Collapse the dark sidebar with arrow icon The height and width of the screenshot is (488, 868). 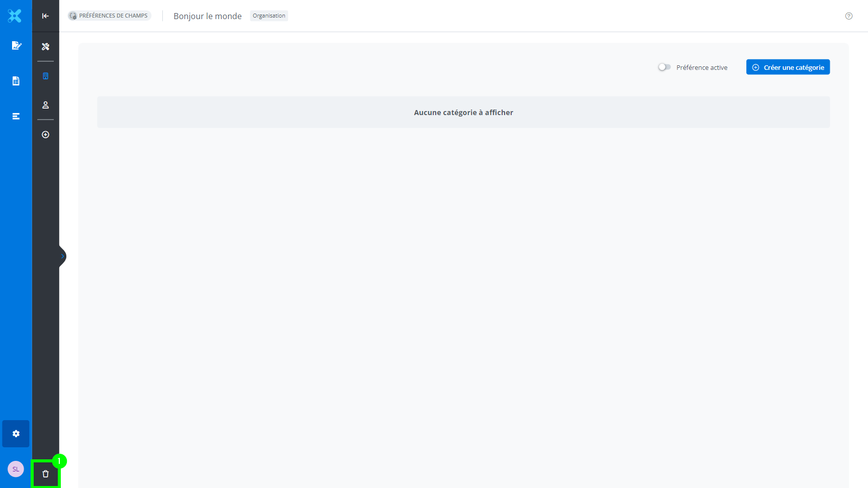click(x=45, y=16)
